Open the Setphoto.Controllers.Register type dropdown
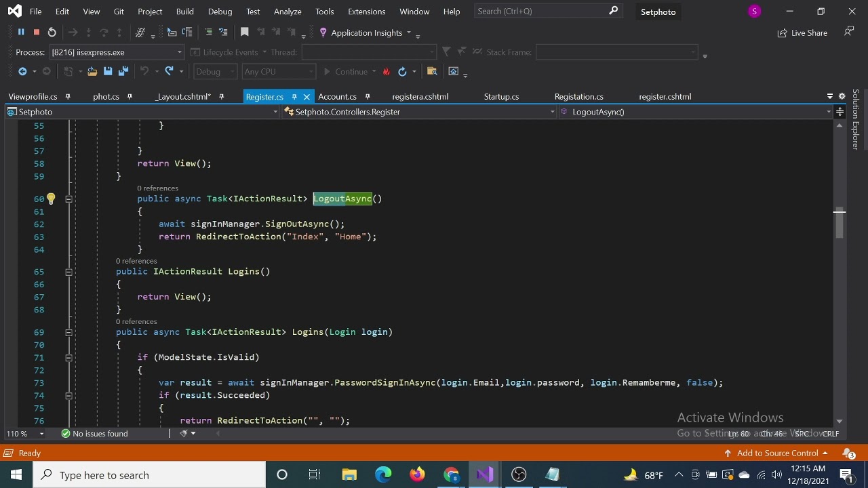Viewport: 868px width, 488px height. (418, 112)
